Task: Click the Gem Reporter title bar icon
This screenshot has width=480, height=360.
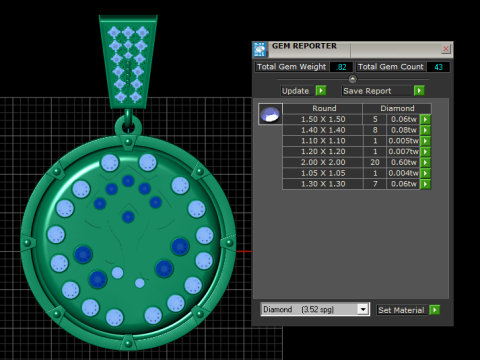Action: click(x=260, y=50)
